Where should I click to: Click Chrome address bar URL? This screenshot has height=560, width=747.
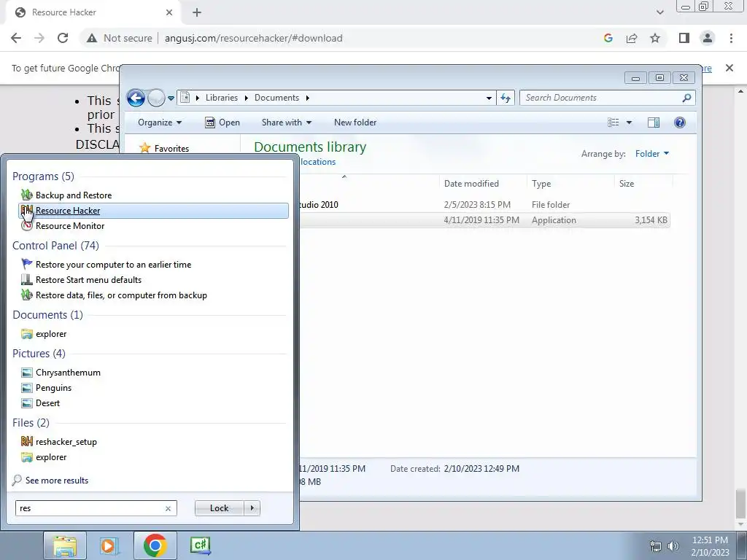tap(253, 38)
